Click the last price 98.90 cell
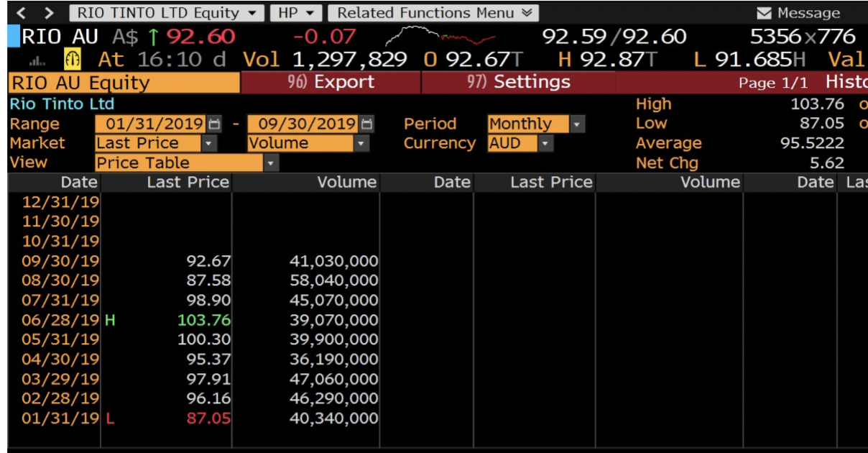Viewport: 868px width, 453px height. click(208, 300)
